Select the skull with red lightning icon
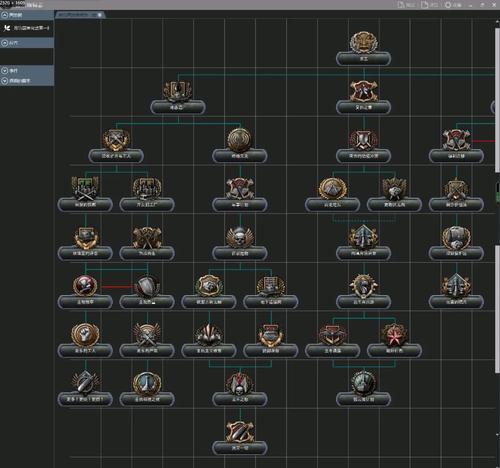 pyautogui.click(x=240, y=383)
